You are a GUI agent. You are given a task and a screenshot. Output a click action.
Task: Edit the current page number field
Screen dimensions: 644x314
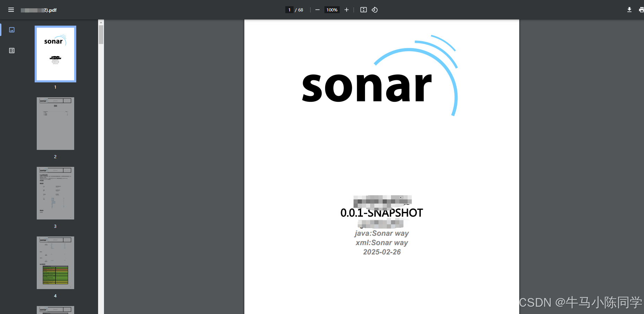coord(289,10)
